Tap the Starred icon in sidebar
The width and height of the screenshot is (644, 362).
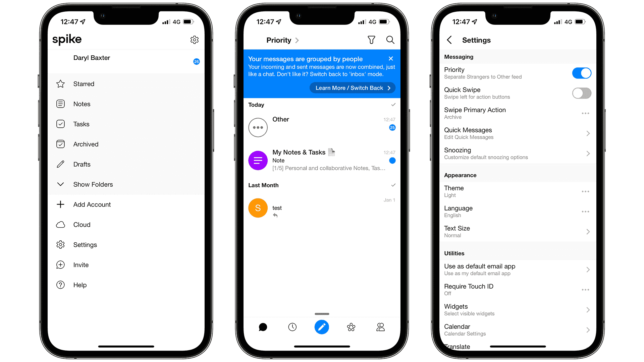click(x=60, y=84)
